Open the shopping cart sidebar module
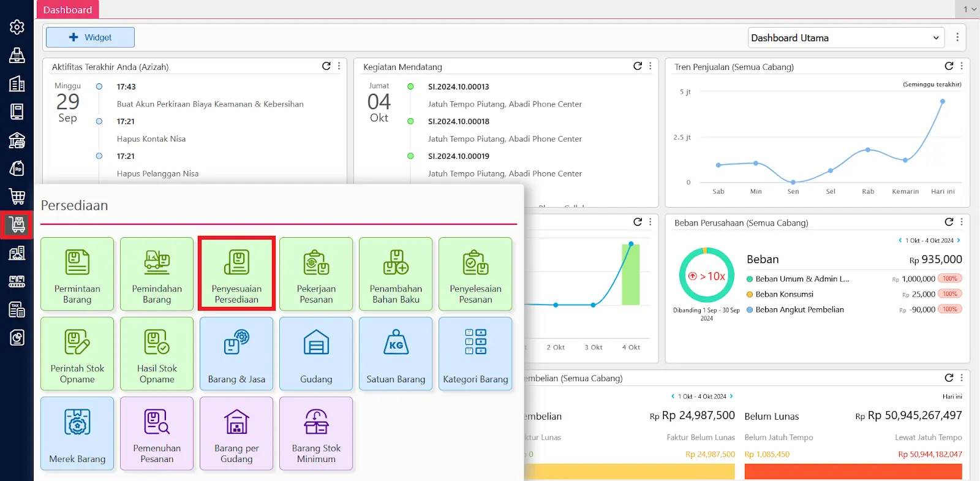The image size is (980, 481). coord(17,197)
